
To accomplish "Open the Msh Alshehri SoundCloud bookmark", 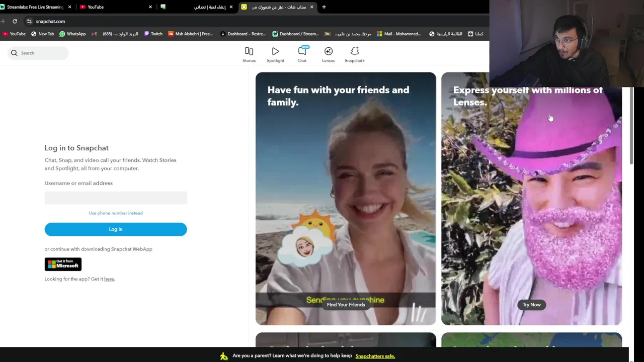I will tap(191, 34).
